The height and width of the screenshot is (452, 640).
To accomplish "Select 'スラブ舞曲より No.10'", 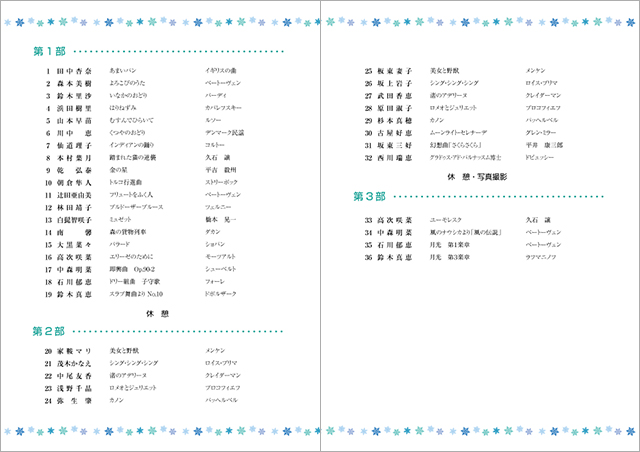I will [x=136, y=294].
